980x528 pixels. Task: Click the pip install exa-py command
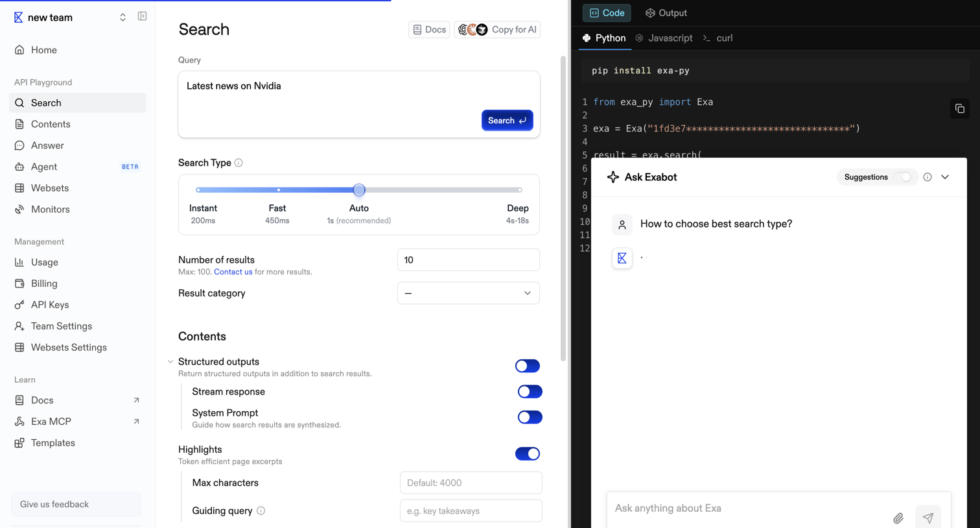640,71
